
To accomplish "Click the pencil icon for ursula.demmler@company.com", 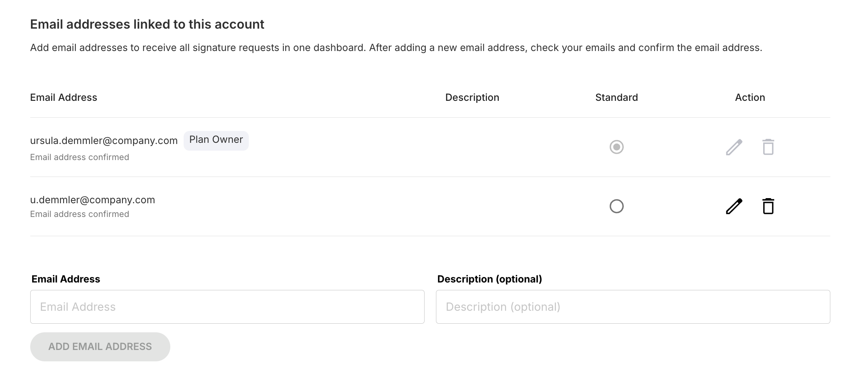I will [734, 147].
